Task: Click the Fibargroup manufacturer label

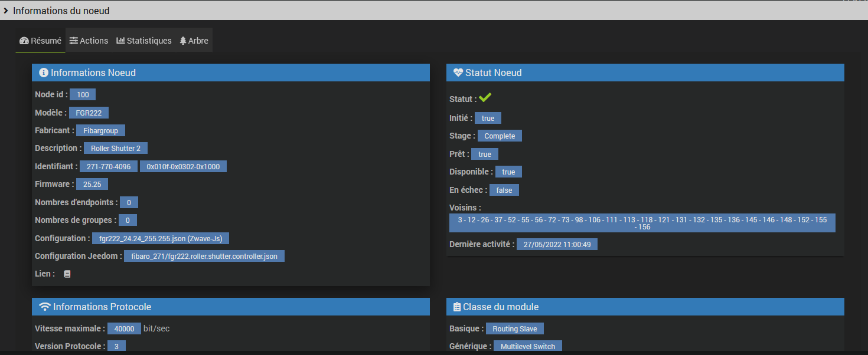Action: tap(100, 131)
